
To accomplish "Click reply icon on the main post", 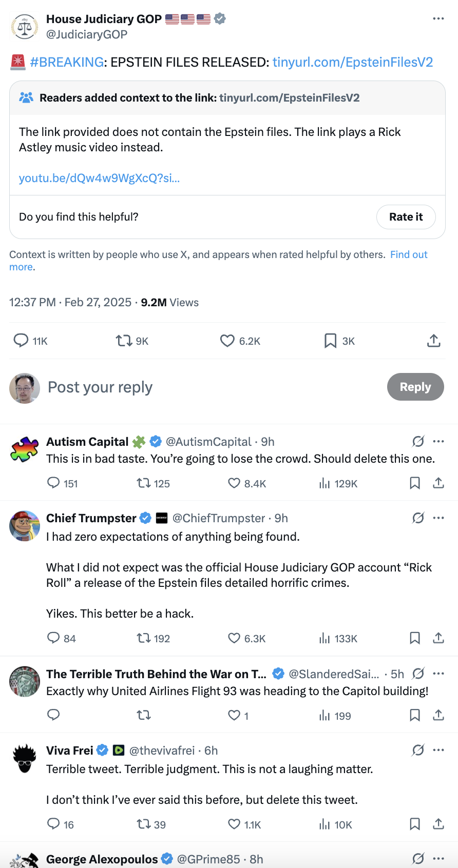I will pyautogui.click(x=21, y=341).
